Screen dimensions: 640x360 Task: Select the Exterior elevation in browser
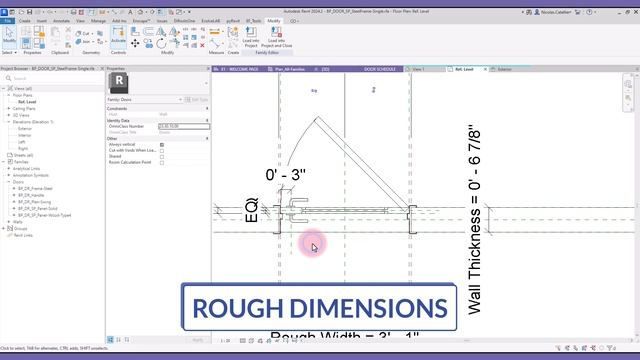[24, 129]
